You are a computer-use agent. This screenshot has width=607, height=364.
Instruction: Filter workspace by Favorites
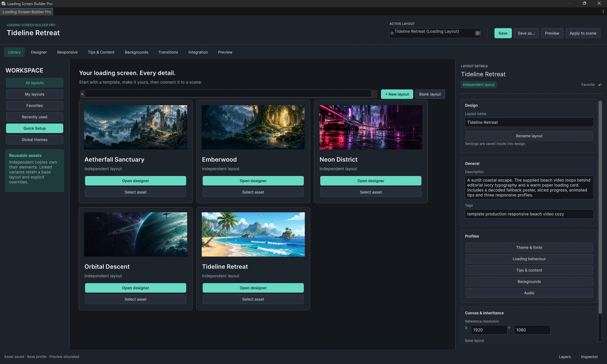click(x=34, y=106)
